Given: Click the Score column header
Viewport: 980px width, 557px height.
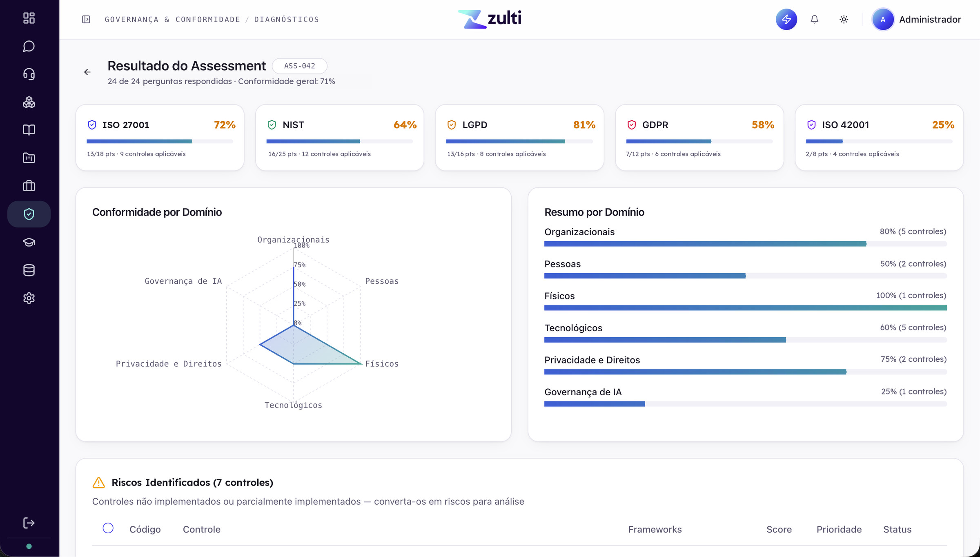Looking at the screenshot, I should (x=779, y=529).
